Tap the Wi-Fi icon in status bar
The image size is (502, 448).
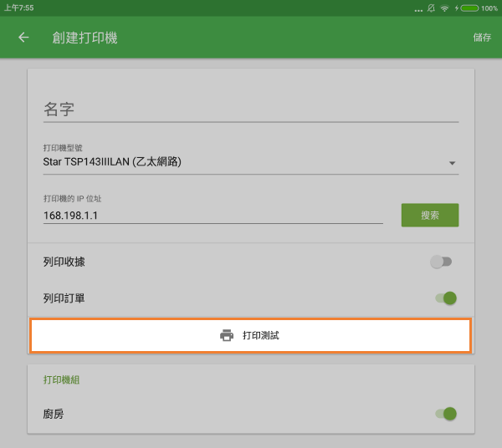(x=444, y=8)
